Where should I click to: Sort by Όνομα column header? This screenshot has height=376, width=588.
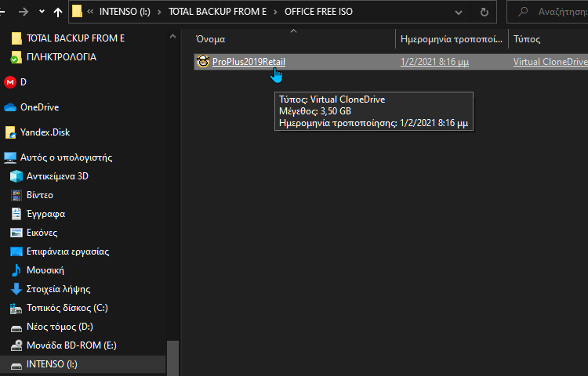(x=210, y=39)
